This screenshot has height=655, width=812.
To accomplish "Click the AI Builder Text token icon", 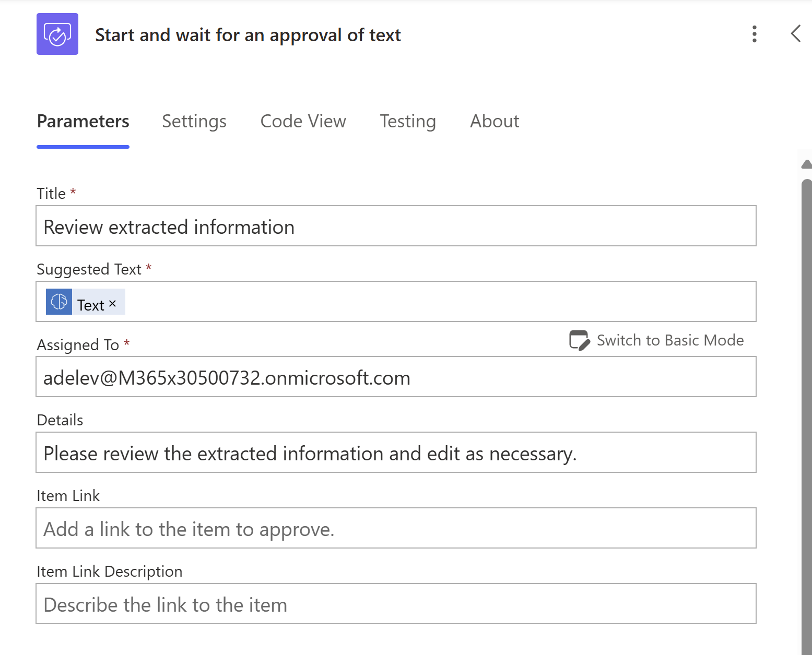I will pyautogui.click(x=59, y=302).
